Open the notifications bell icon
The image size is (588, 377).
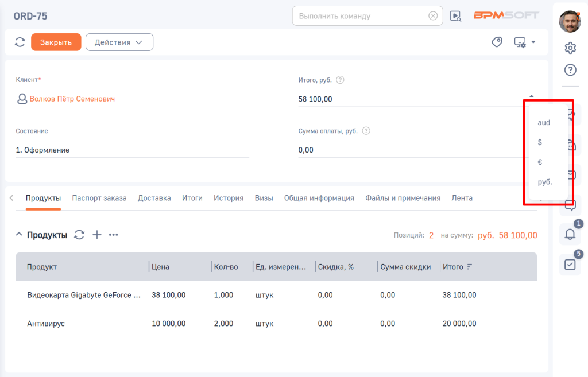tap(570, 234)
